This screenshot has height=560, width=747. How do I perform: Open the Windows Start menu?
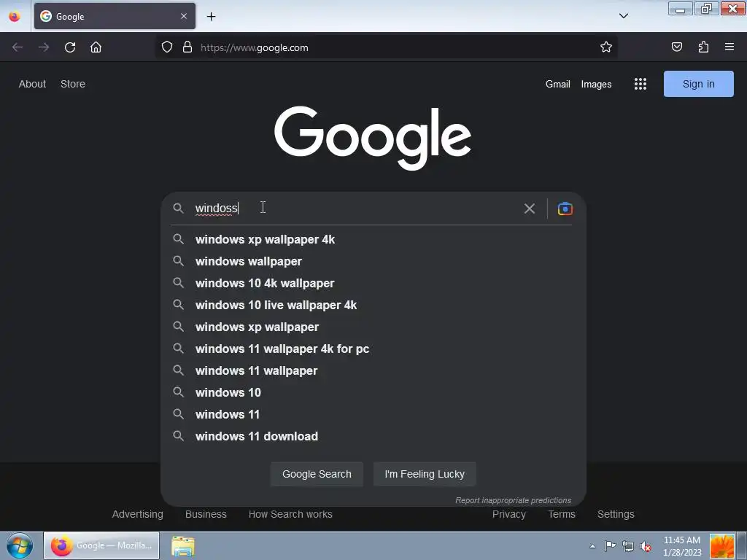(20, 545)
